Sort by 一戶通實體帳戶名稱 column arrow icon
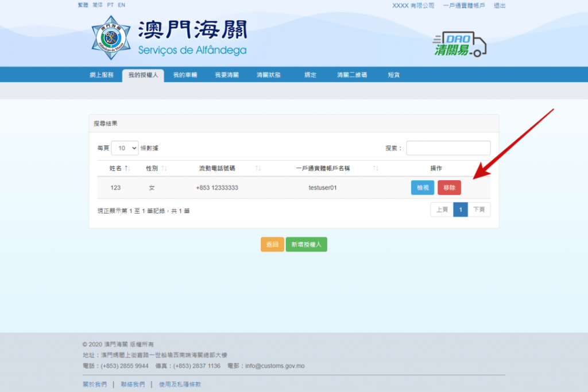Screen dimensions: 588x392 coord(376,168)
